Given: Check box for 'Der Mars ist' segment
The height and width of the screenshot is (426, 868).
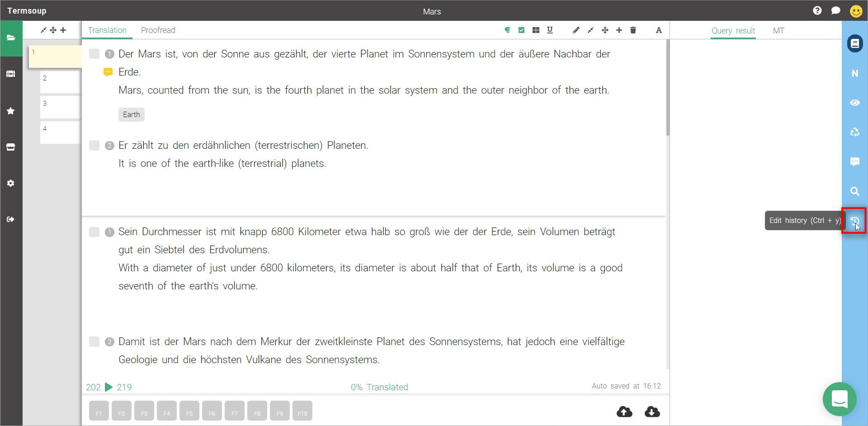Looking at the screenshot, I should click(x=94, y=54).
